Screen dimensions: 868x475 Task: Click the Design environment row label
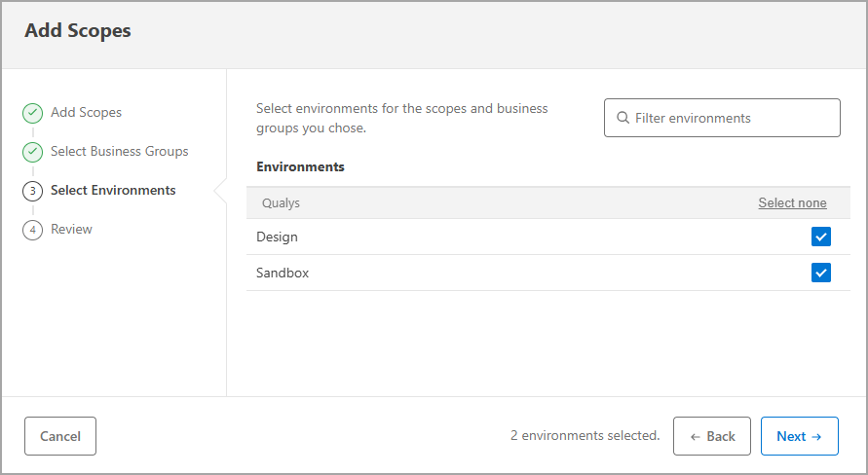278,237
